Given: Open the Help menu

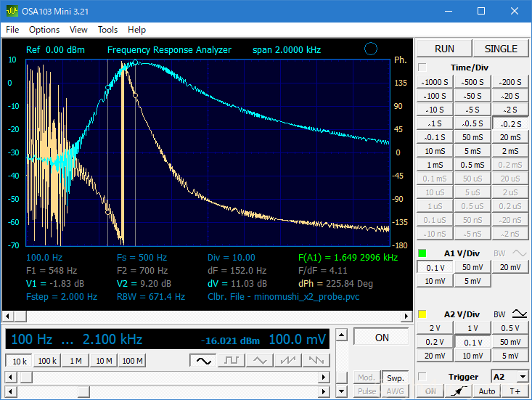Looking at the screenshot, I should click(x=136, y=30).
